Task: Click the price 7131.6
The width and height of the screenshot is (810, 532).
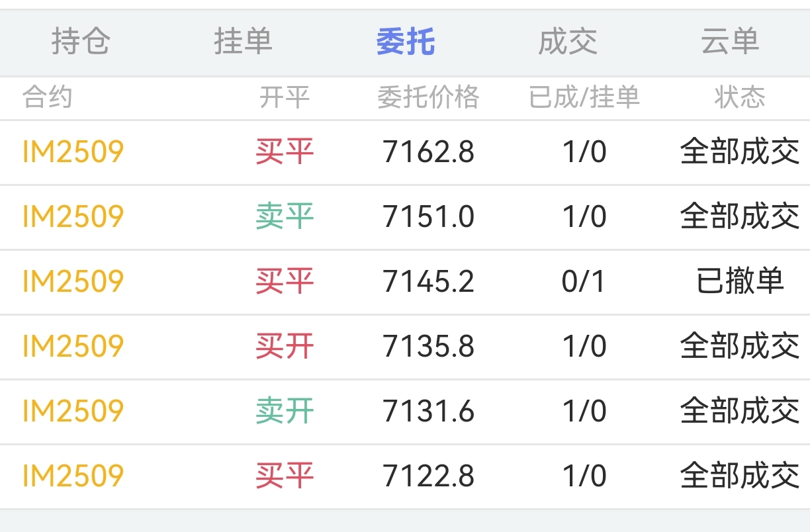Action: 428,411
